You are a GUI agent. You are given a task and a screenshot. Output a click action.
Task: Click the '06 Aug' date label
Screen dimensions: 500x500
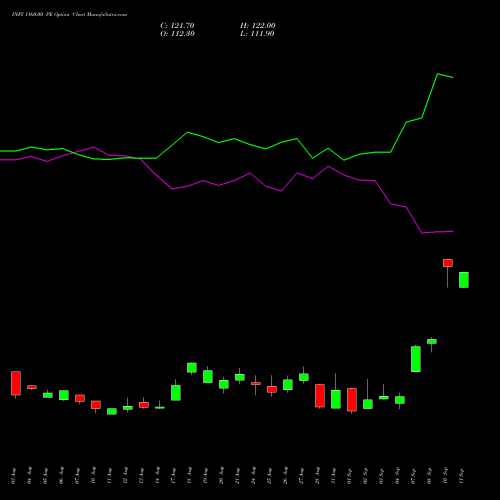[x=62, y=476]
